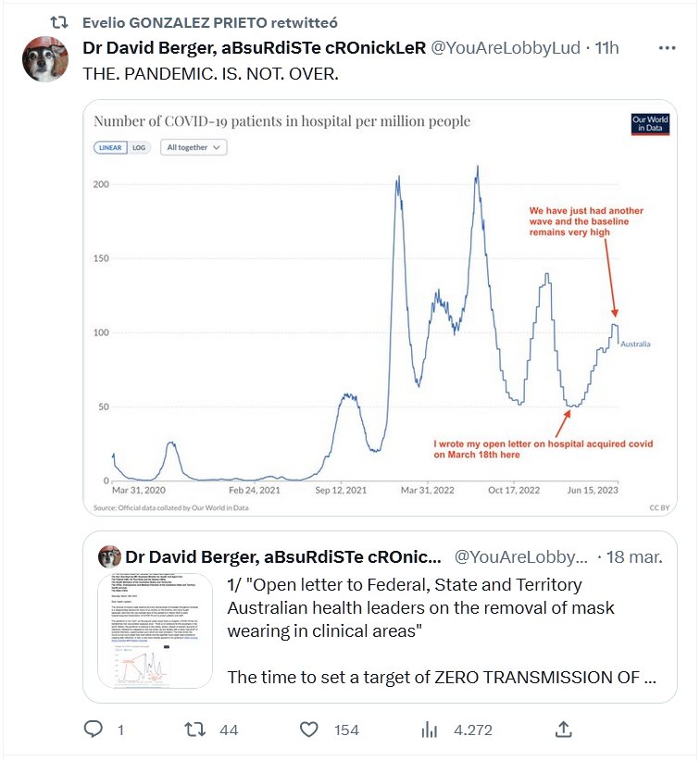Click Dr David Berger's profile avatar
Viewport: 700px width, 761px height.
(x=45, y=60)
